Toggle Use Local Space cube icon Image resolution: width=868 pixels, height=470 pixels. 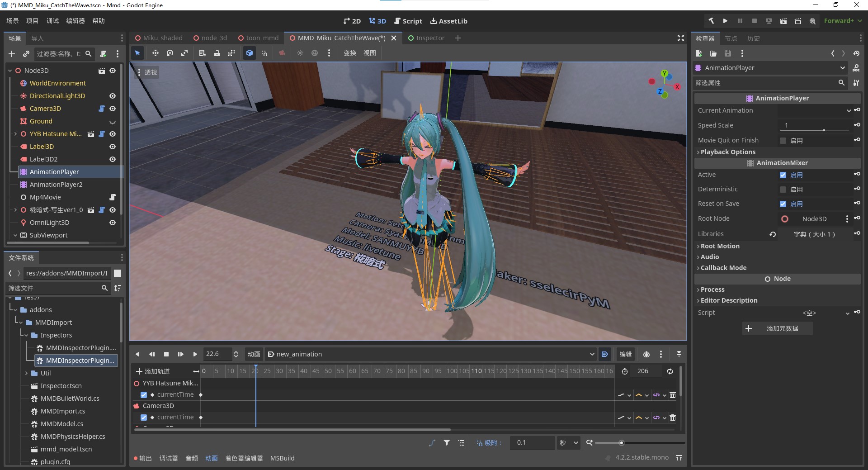point(249,53)
